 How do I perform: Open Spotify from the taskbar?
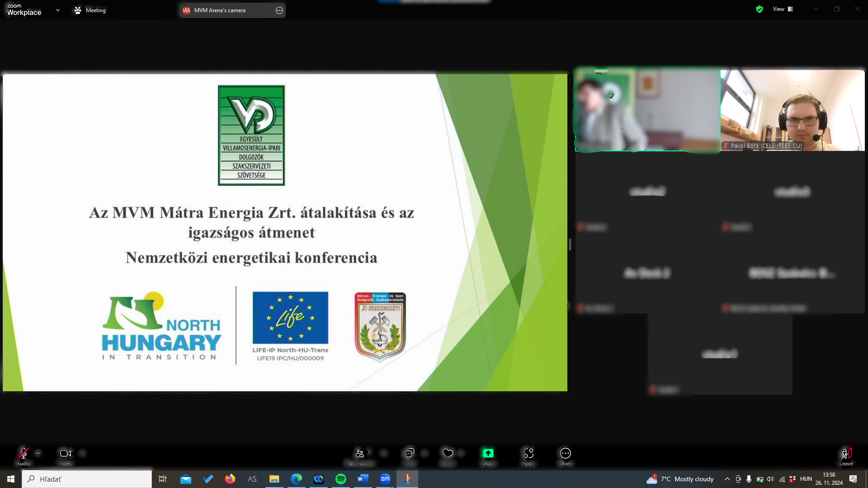[x=341, y=479]
